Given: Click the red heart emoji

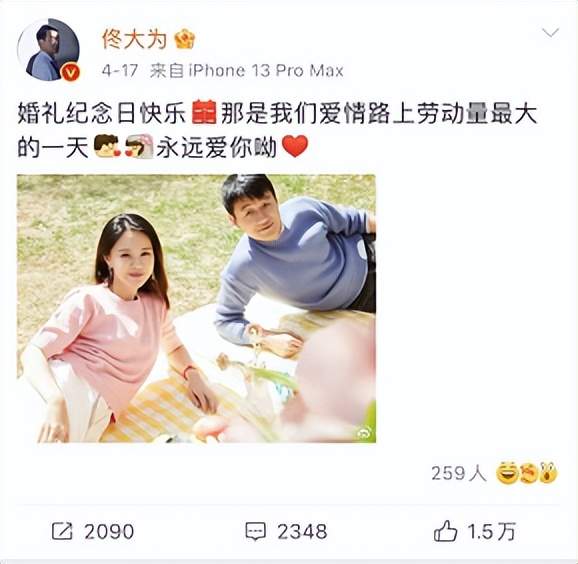Looking at the screenshot, I should [x=295, y=146].
